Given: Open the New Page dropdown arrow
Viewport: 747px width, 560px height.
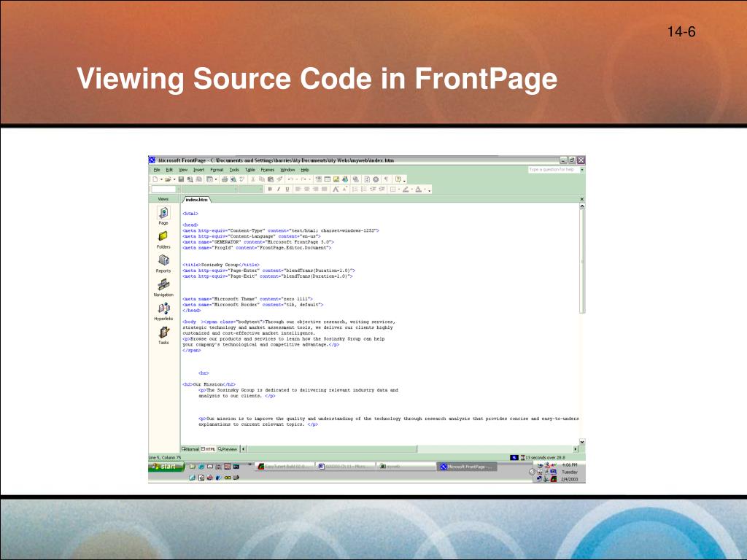Looking at the screenshot, I should [161, 179].
